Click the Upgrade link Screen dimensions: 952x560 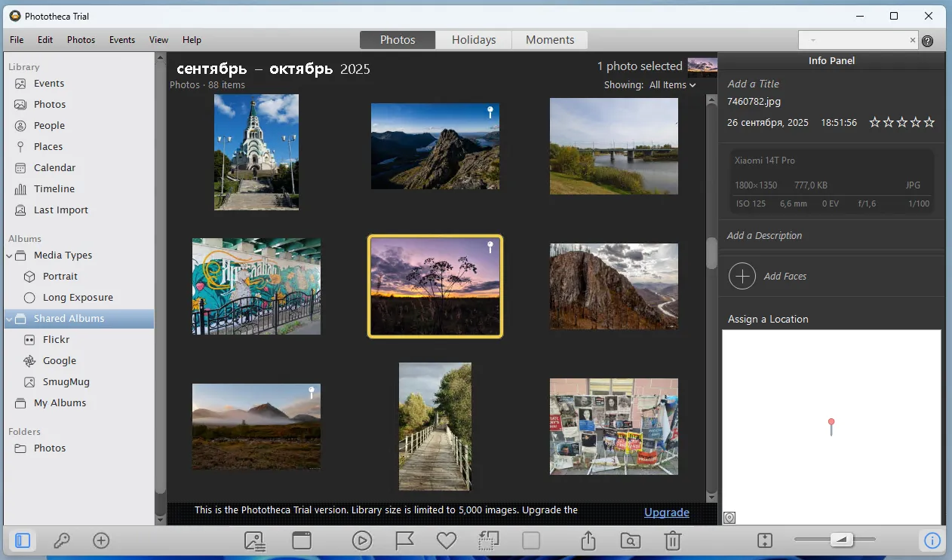point(667,513)
